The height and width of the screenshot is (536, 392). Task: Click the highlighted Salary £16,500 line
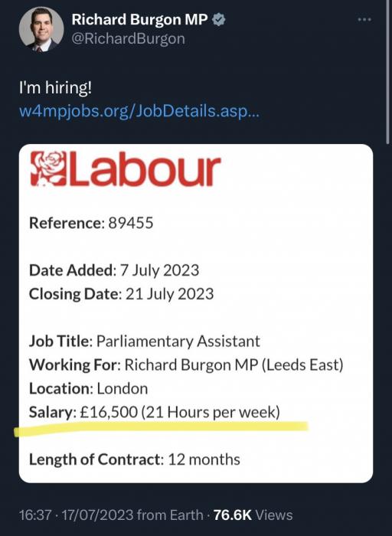(x=155, y=412)
